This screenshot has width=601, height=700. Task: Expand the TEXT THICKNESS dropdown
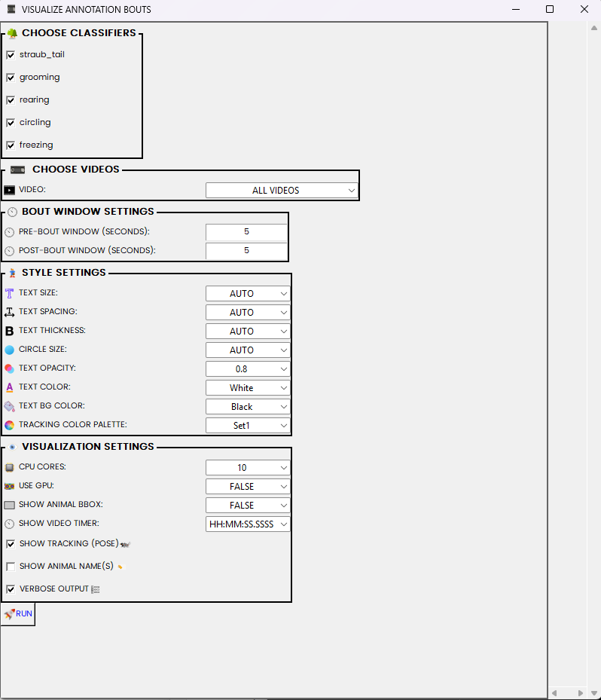(248, 331)
